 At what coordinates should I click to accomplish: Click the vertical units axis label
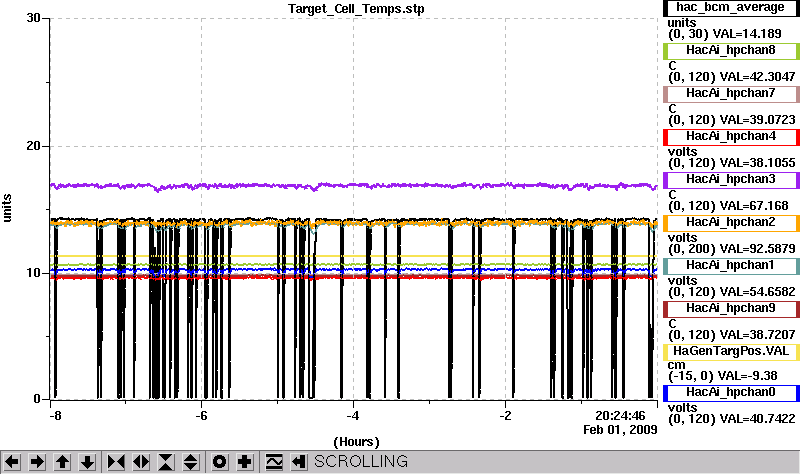tap(7, 208)
